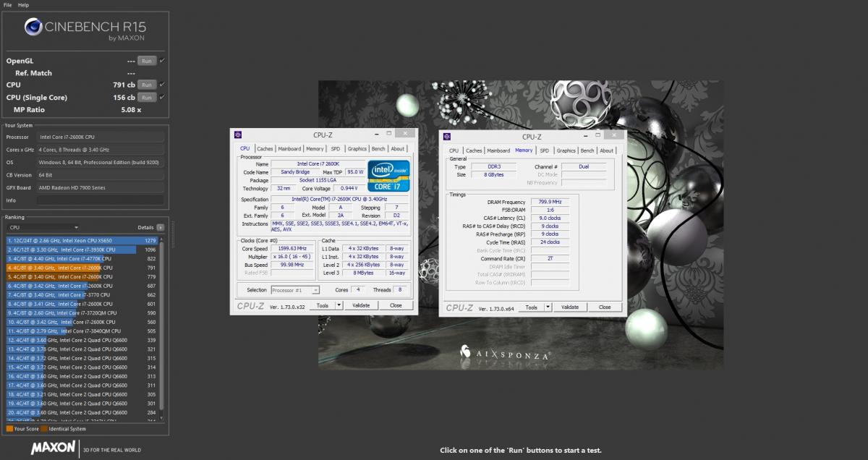868x460 pixels.
Task: Open Mainboard tab in right CPU-Z window
Action: [x=498, y=150]
